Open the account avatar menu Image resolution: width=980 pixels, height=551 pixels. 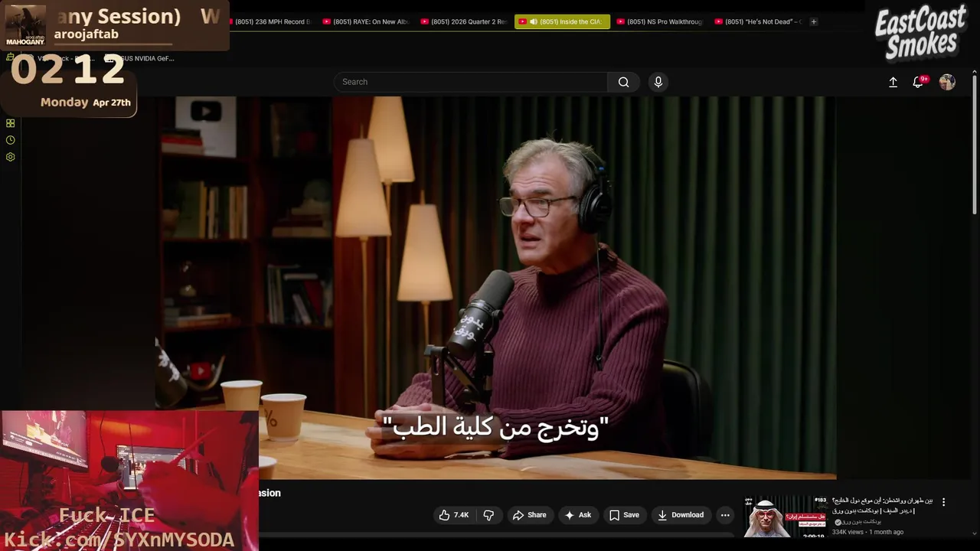(x=947, y=82)
